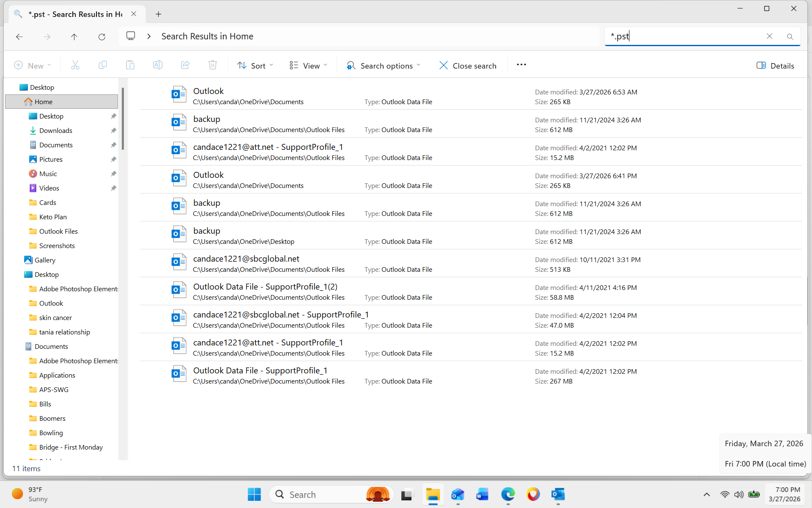Select Outlook Data File - SupportProfile_1(2)
The image size is (812, 508).
pyautogui.click(x=471, y=291)
